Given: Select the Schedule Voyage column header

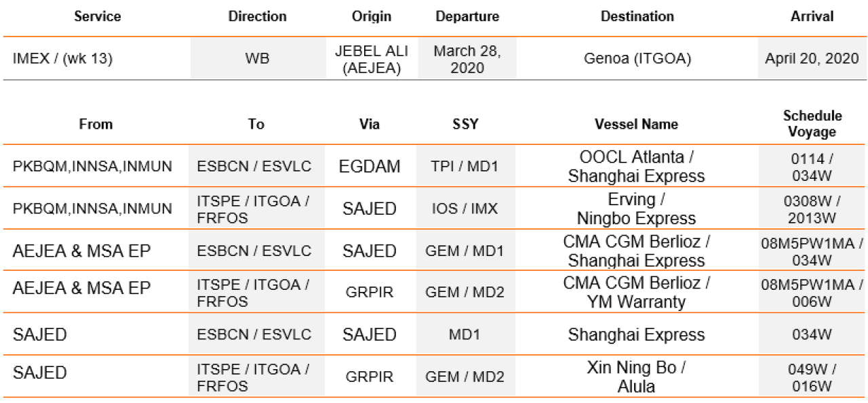Looking at the screenshot, I should [x=812, y=124].
